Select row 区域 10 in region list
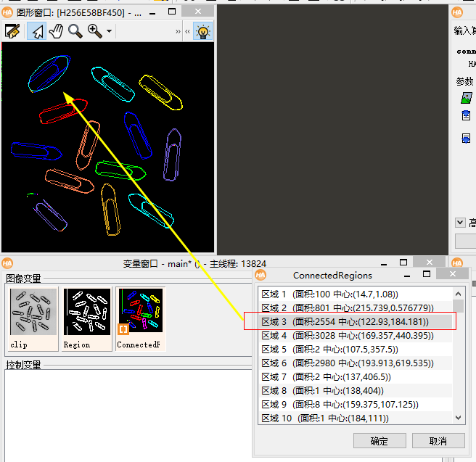Image resolution: width=476 pixels, height=462 pixels. (x=355, y=418)
